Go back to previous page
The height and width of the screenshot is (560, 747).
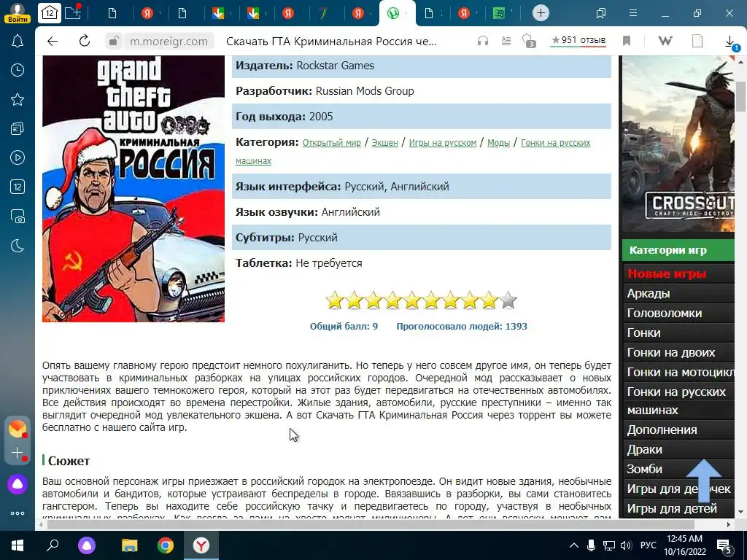coord(53,42)
